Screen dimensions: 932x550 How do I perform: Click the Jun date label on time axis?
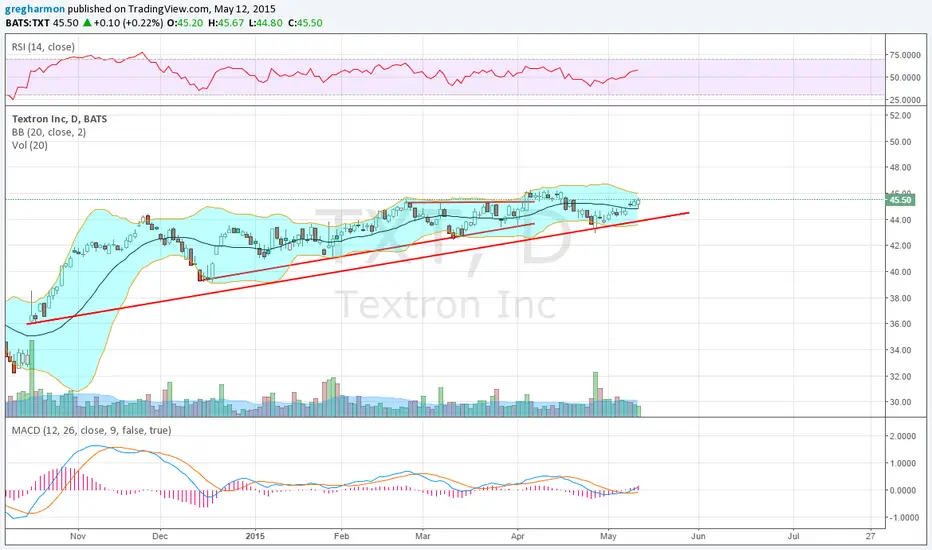click(x=698, y=536)
